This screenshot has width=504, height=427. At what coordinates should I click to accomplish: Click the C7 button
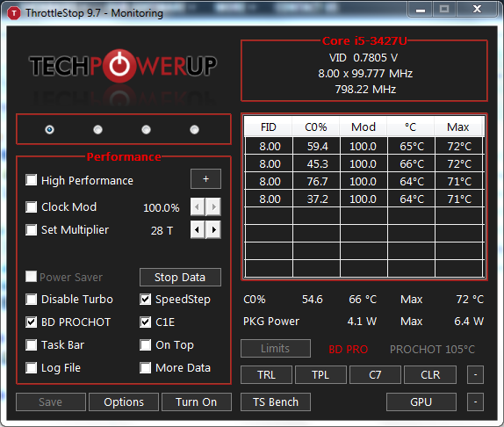(375, 374)
